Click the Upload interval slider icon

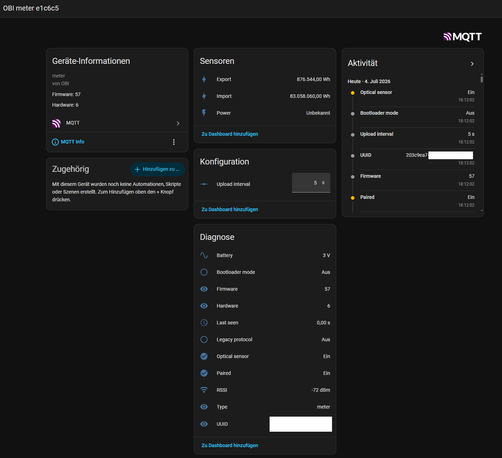point(204,184)
